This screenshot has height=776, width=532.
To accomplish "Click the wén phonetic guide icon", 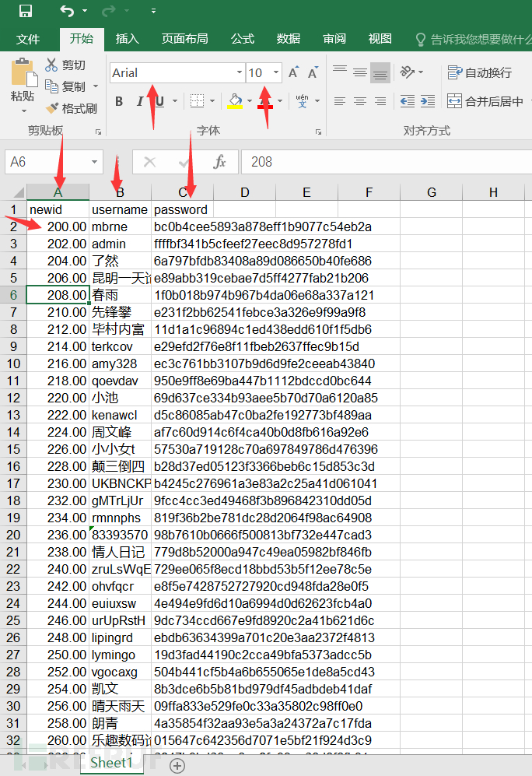I will click(302, 101).
